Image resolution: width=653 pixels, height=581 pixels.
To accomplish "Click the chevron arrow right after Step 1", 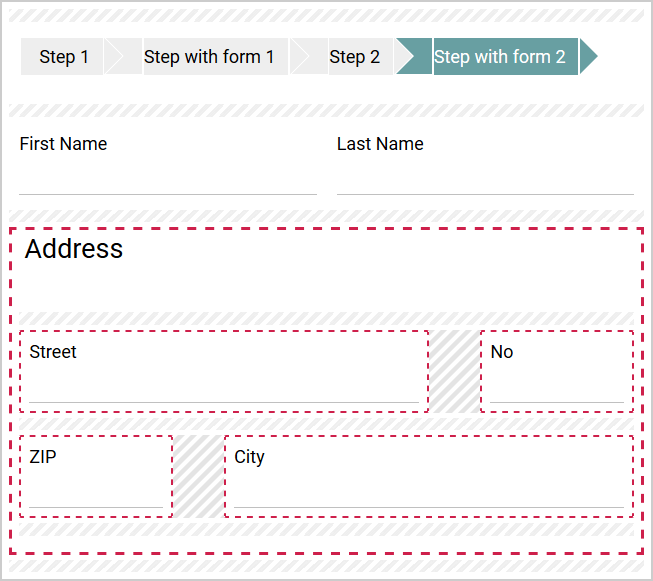I will pyautogui.click(x=122, y=57).
